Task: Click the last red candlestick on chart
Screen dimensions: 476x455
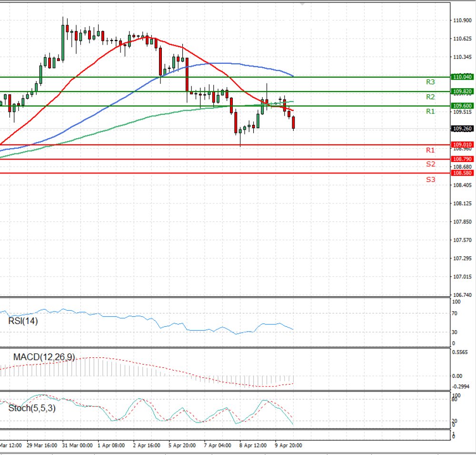Action: point(294,122)
